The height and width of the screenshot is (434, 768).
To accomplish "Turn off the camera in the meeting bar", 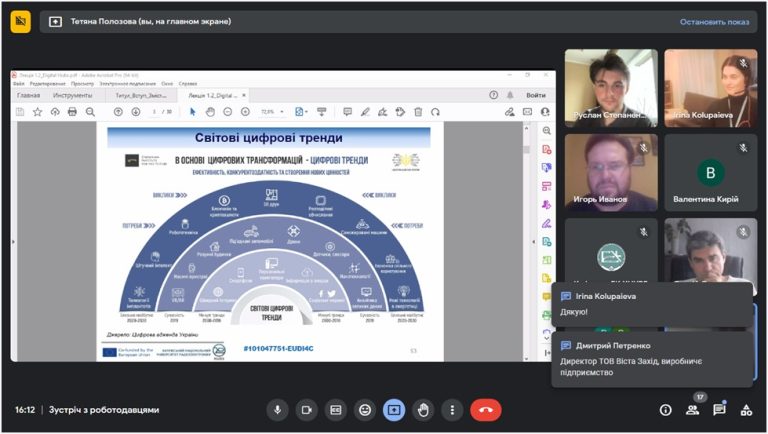I will pyautogui.click(x=307, y=410).
